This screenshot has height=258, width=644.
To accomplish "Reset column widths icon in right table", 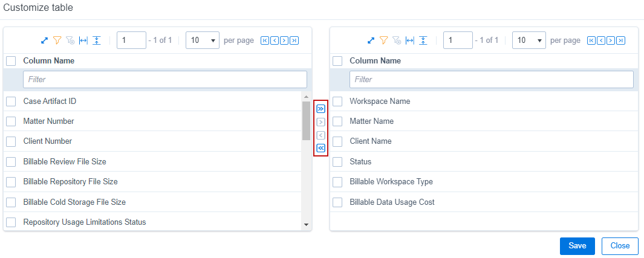I will pyautogui.click(x=410, y=40).
